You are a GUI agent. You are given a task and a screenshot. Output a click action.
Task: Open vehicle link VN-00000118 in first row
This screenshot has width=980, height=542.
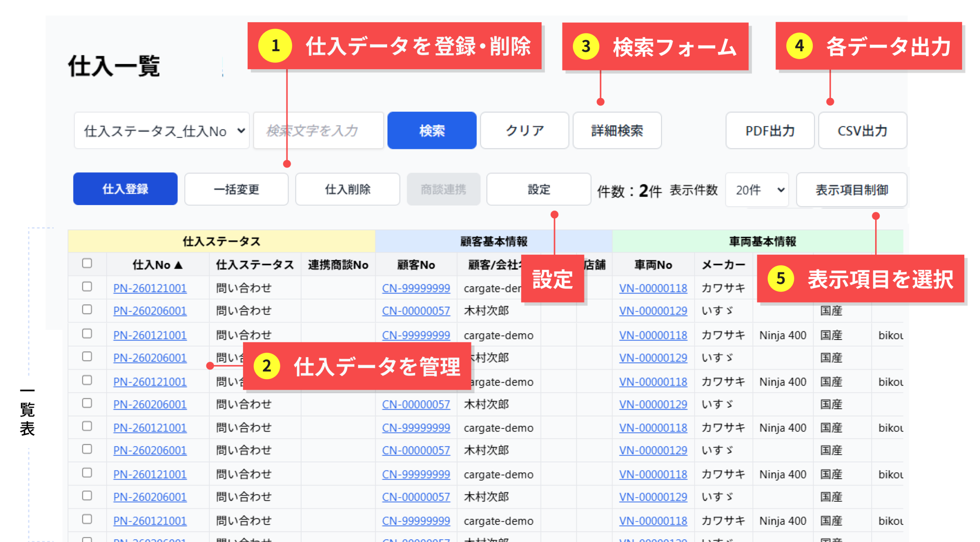point(652,288)
